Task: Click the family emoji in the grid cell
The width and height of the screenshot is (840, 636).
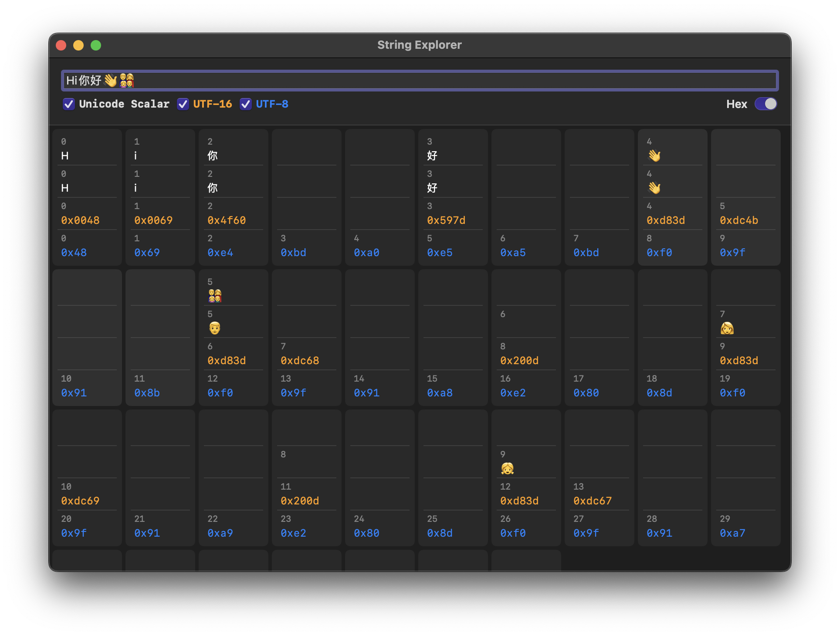Action: 214,296
